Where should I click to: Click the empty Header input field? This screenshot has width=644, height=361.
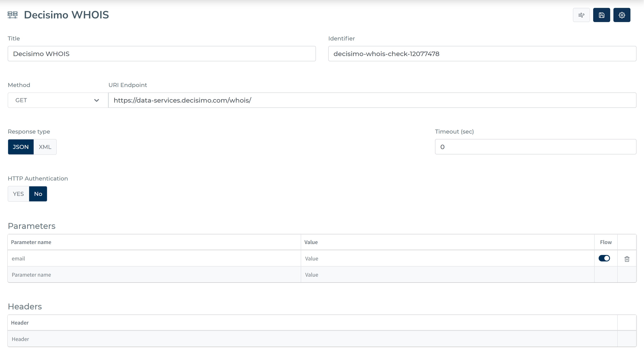click(x=312, y=339)
